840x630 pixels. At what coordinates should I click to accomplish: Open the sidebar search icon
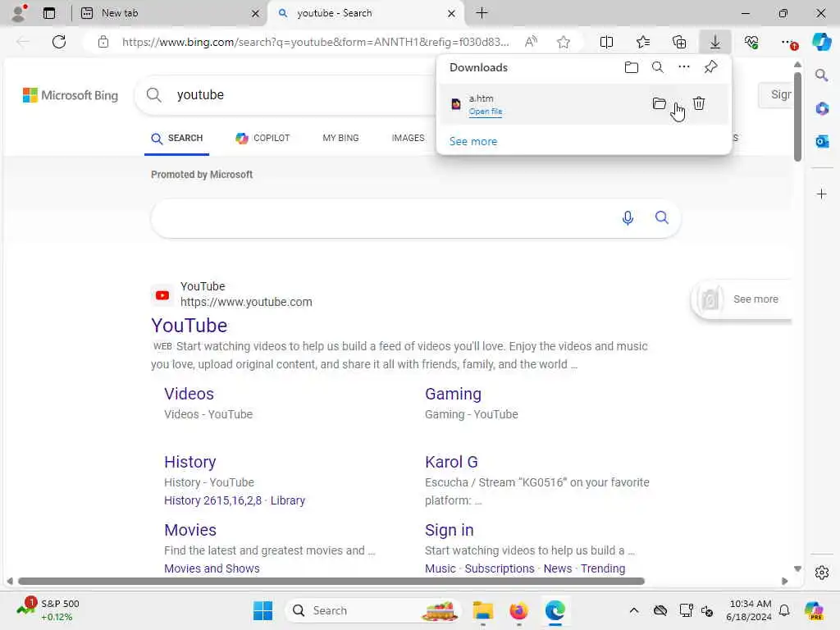click(821, 75)
